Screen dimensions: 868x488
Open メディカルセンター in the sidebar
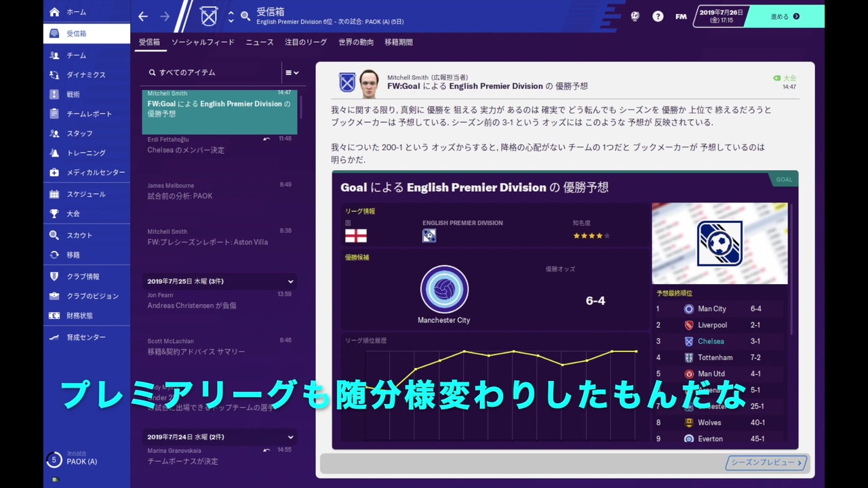point(87,172)
